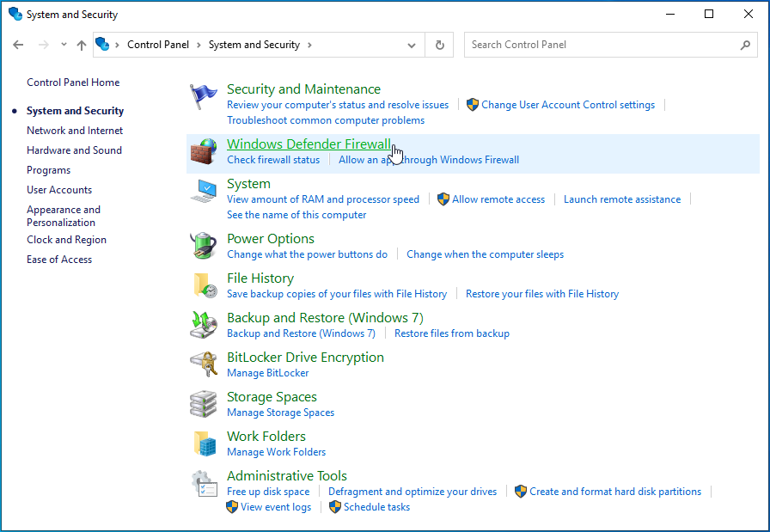770x532 pixels.
Task: Click the File History folder icon
Action: point(204,285)
